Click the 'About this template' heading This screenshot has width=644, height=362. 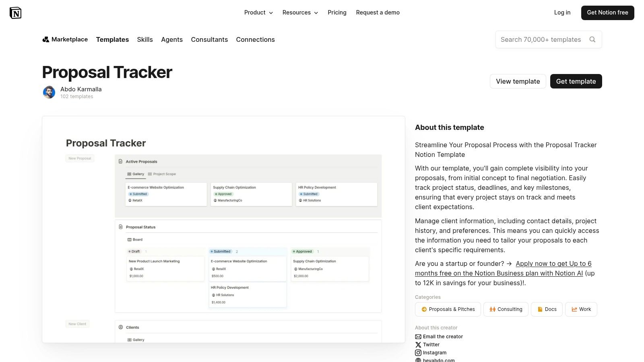[x=450, y=128]
